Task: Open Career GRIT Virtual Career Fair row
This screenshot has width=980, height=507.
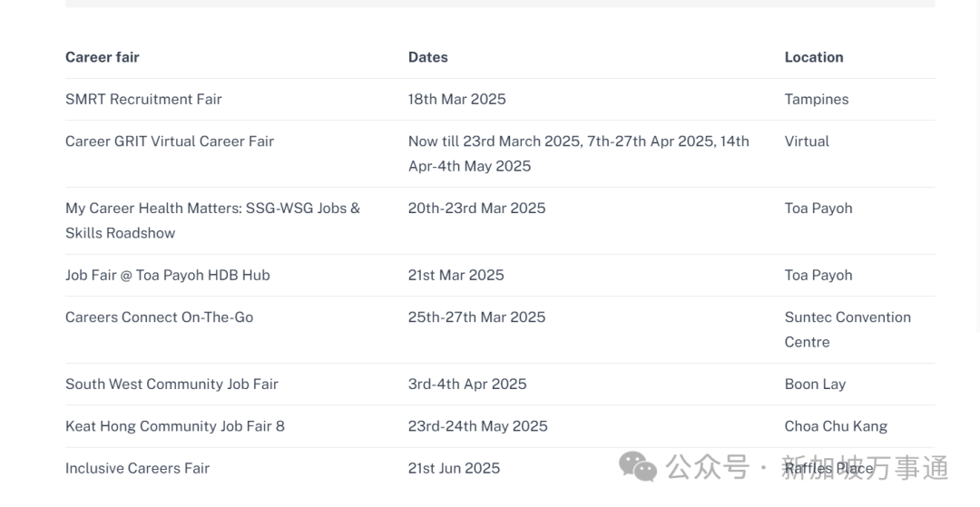Action: (x=500, y=153)
